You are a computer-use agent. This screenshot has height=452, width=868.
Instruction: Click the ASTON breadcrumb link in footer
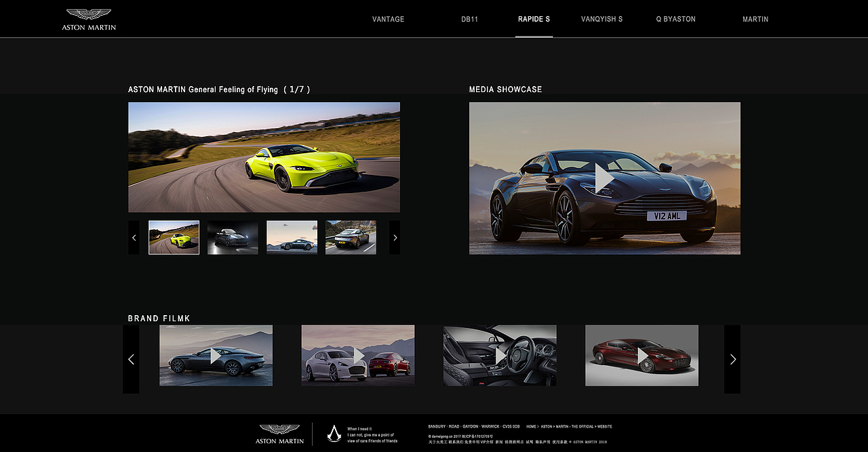click(548, 427)
